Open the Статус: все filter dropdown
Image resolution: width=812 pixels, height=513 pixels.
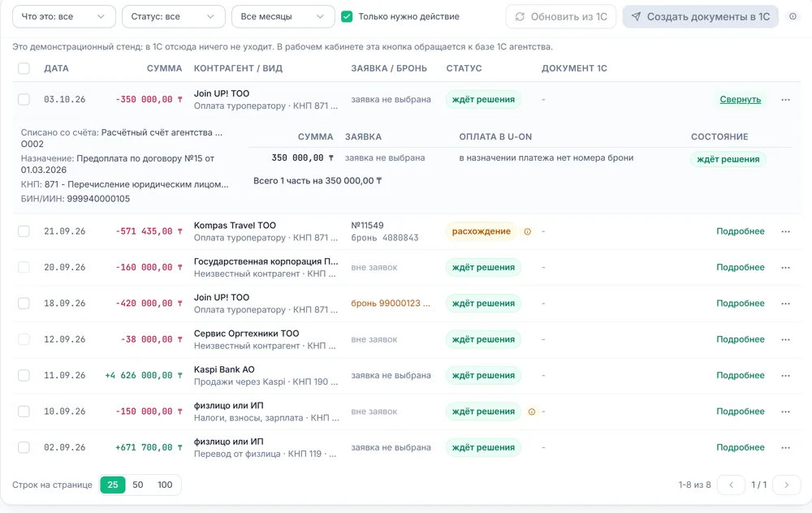(x=174, y=16)
